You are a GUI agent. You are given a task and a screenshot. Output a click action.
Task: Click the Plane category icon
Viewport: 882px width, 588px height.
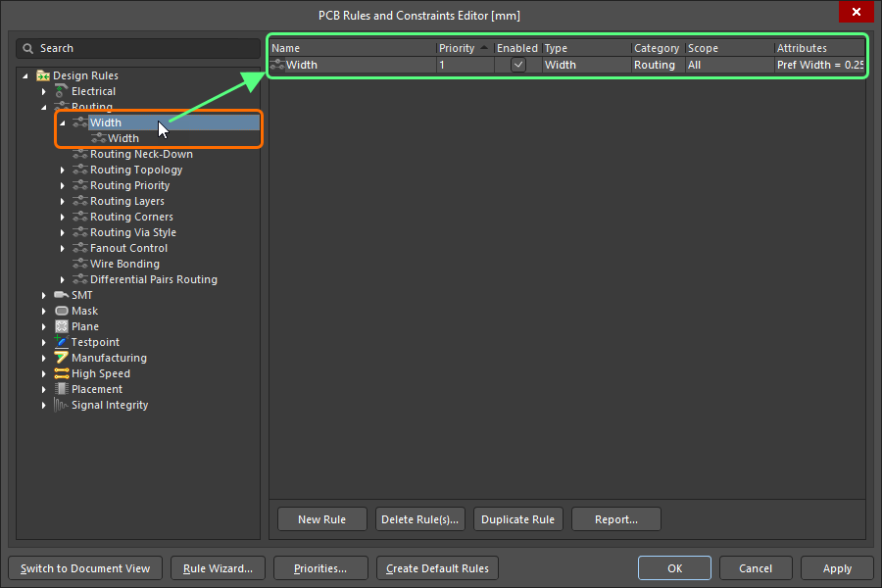pyautogui.click(x=62, y=326)
